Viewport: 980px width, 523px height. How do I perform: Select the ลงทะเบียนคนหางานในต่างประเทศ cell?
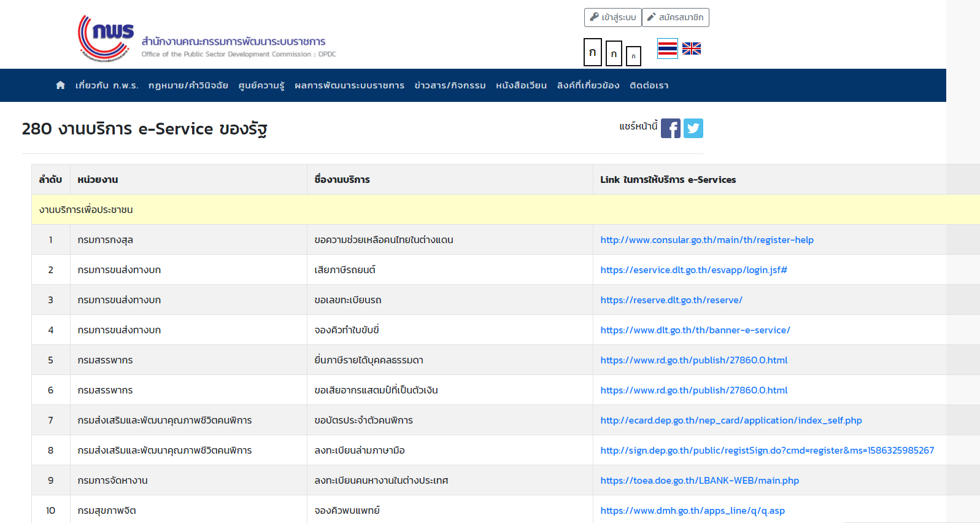[450, 481]
